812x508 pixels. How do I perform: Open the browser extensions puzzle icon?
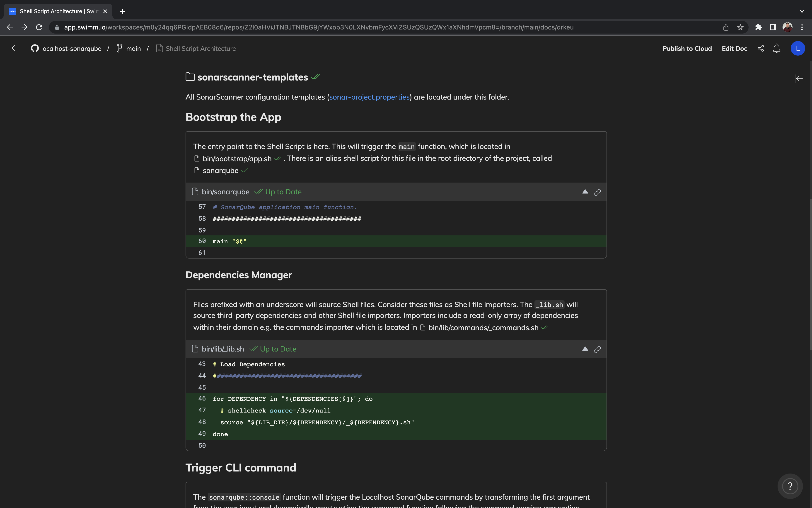[x=758, y=27]
